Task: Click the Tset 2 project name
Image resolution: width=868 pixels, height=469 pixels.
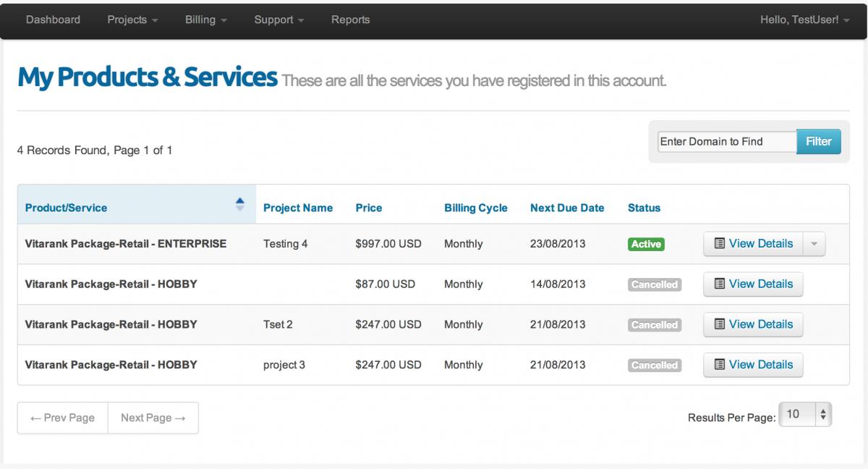Action: (278, 325)
